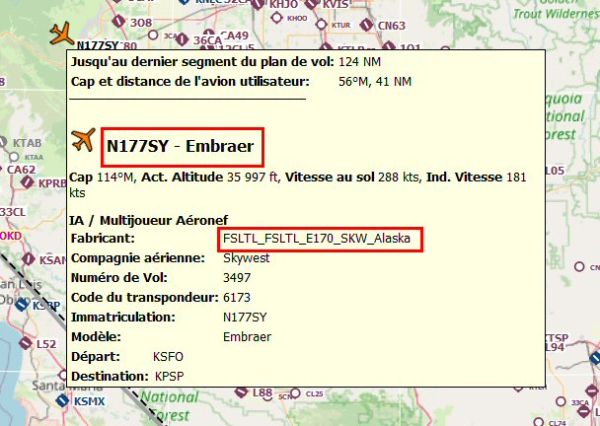This screenshot has width=600, height=426.
Task: Click the Modèle value 'Embraer'
Action: (247, 337)
